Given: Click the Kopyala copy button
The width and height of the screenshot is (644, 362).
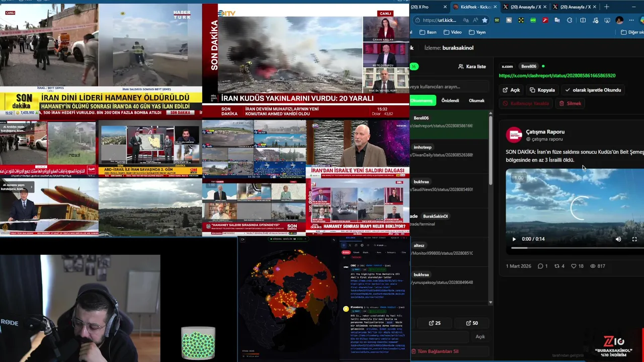Looking at the screenshot, I should pos(542,90).
